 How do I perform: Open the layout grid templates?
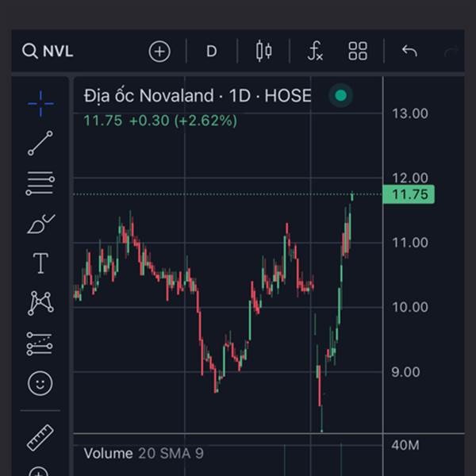click(x=358, y=51)
